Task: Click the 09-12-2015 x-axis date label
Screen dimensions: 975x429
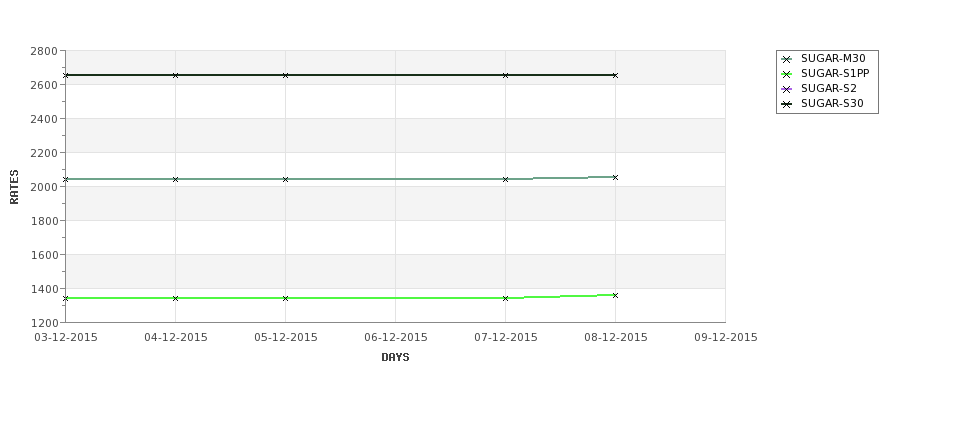Action: (x=726, y=338)
